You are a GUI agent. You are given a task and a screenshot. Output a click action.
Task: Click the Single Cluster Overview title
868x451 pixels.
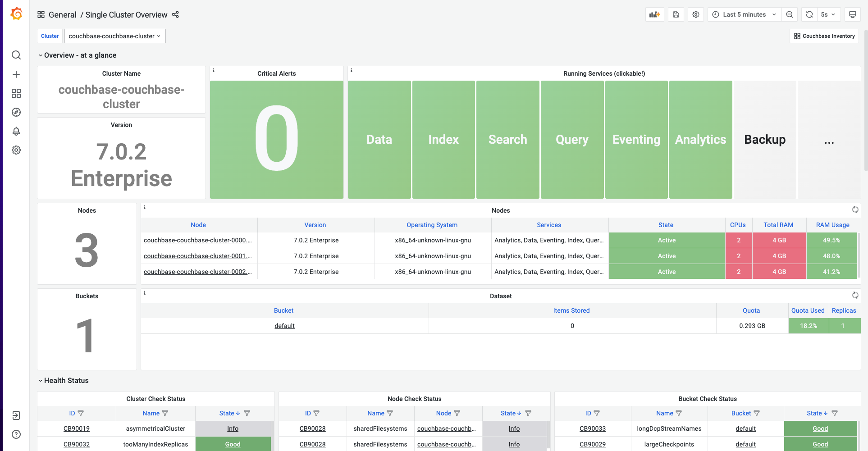pyautogui.click(x=126, y=15)
